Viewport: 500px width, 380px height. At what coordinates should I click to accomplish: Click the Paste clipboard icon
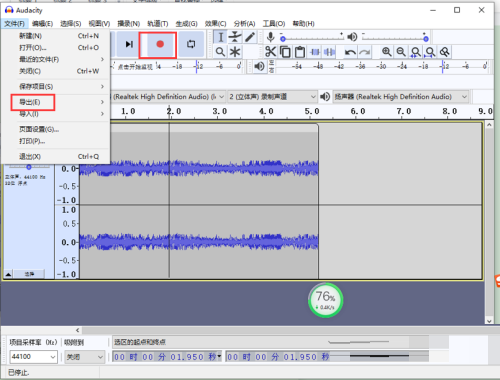tap(300, 52)
